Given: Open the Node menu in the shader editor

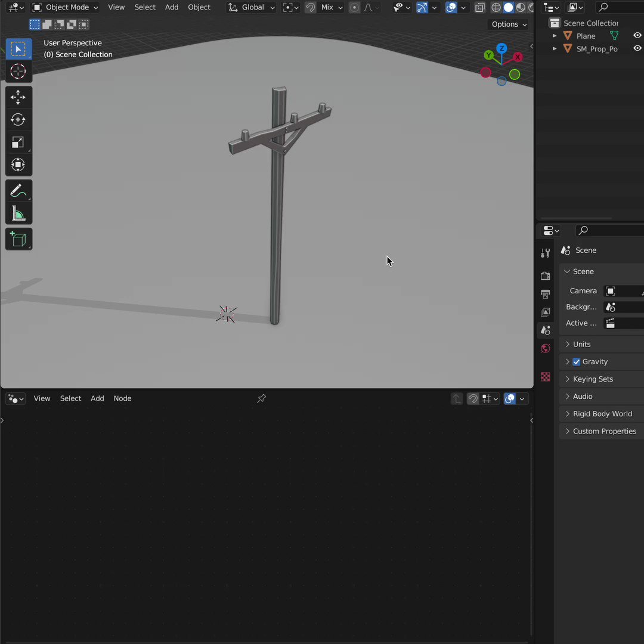Looking at the screenshot, I should point(122,398).
